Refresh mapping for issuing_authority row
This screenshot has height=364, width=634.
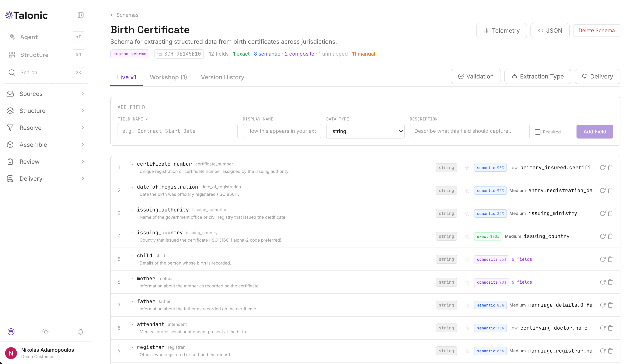[603, 213]
